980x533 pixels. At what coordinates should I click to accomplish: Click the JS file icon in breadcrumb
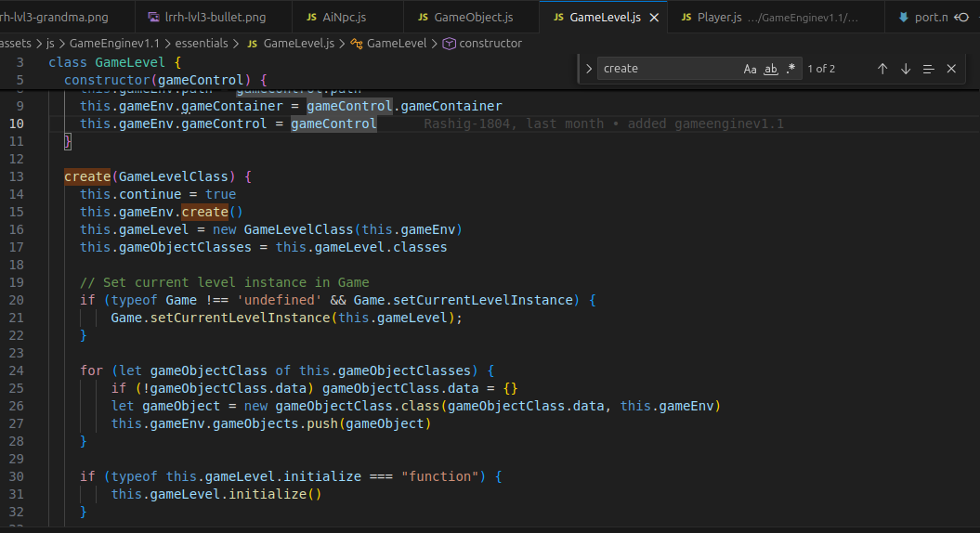(253, 44)
